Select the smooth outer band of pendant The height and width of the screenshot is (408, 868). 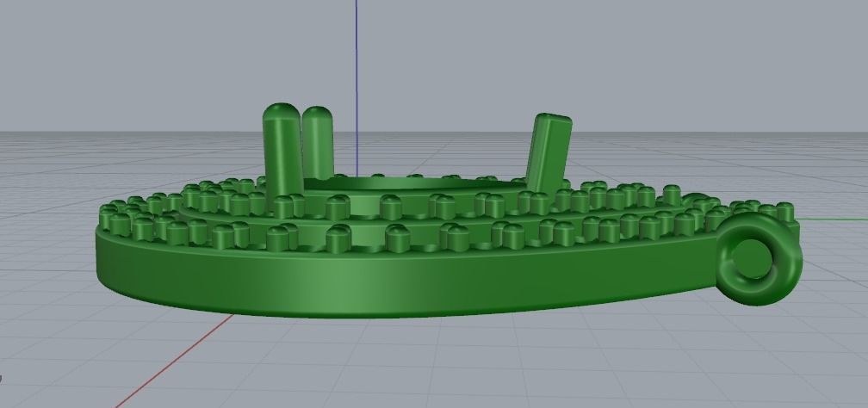[x=406, y=275]
